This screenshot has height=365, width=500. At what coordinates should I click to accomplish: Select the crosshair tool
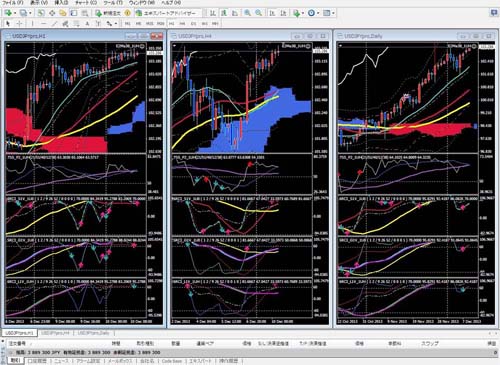pos(19,24)
